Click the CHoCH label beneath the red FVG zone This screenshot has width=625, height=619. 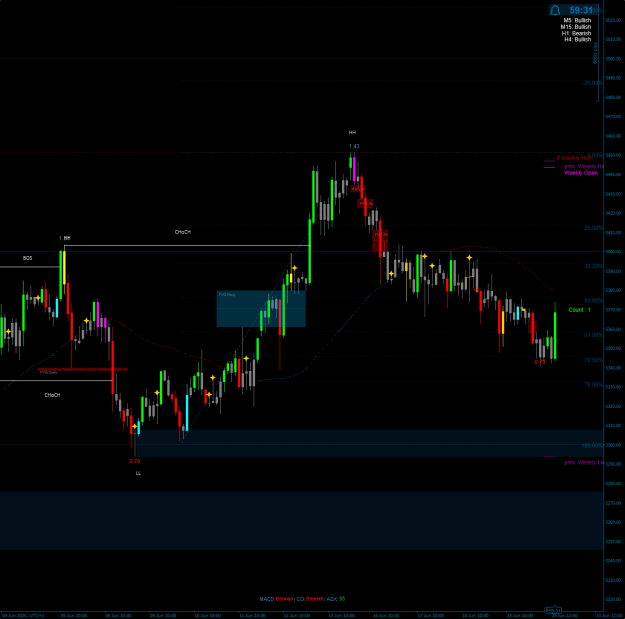52,395
